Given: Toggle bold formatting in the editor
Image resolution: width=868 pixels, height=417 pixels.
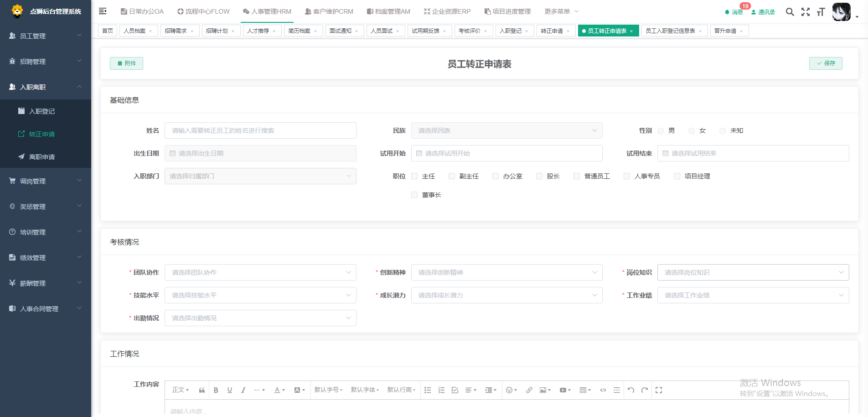Looking at the screenshot, I should click(216, 390).
